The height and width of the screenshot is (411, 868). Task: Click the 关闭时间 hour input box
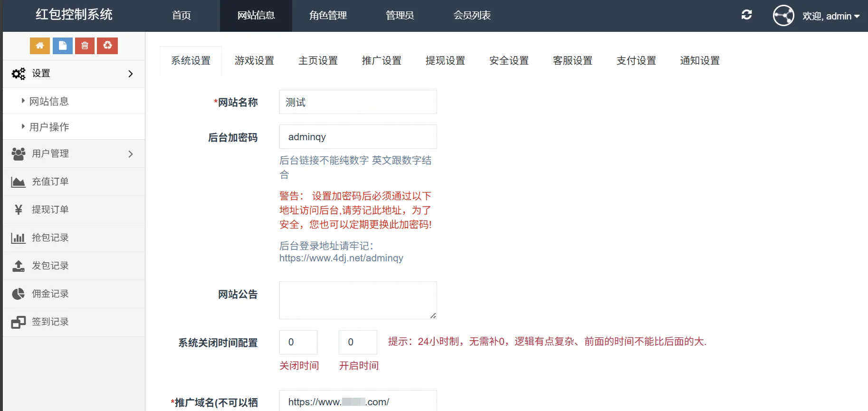coord(298,342)
